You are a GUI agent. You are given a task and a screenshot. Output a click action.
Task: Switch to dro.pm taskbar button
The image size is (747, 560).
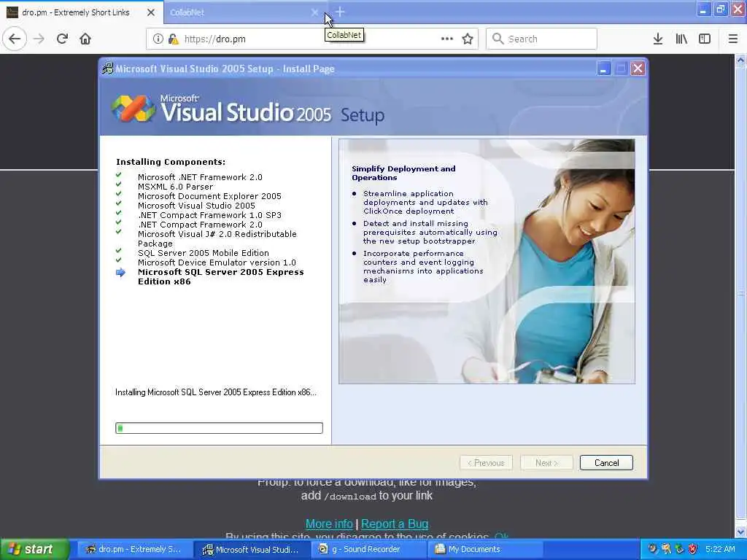tap(135, 550)
